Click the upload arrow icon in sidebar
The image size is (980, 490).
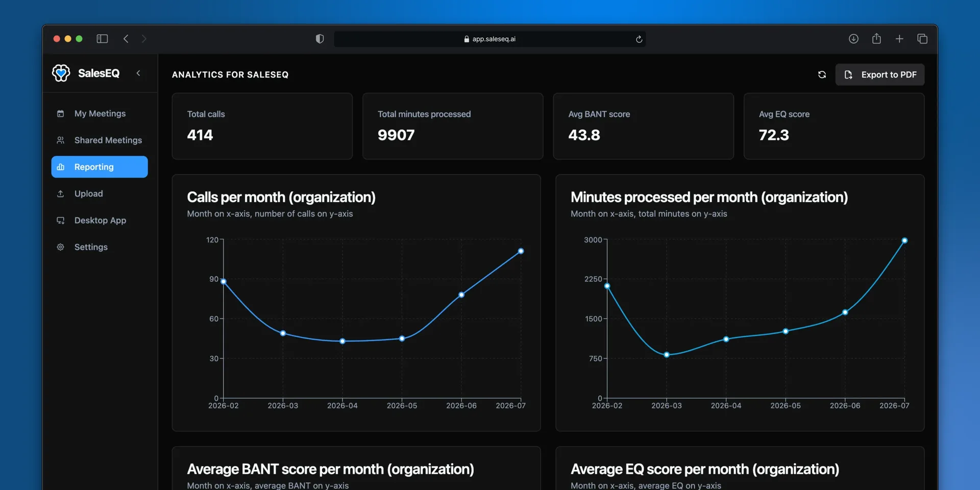point(60,193)
